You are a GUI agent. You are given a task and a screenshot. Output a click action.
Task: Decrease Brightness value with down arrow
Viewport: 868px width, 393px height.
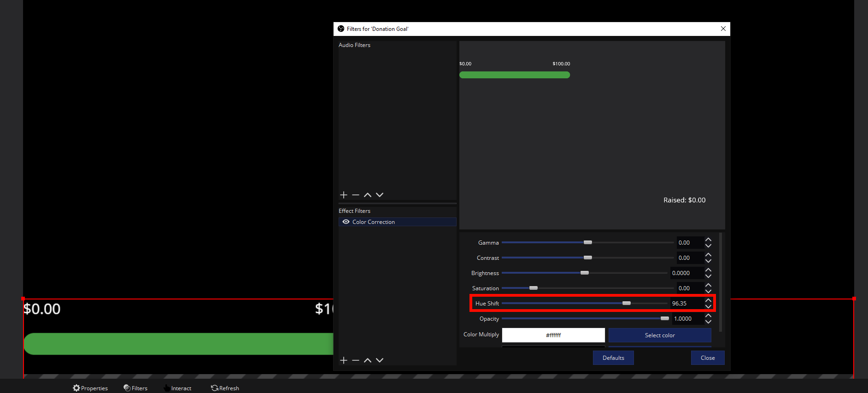tap(709, 276)
